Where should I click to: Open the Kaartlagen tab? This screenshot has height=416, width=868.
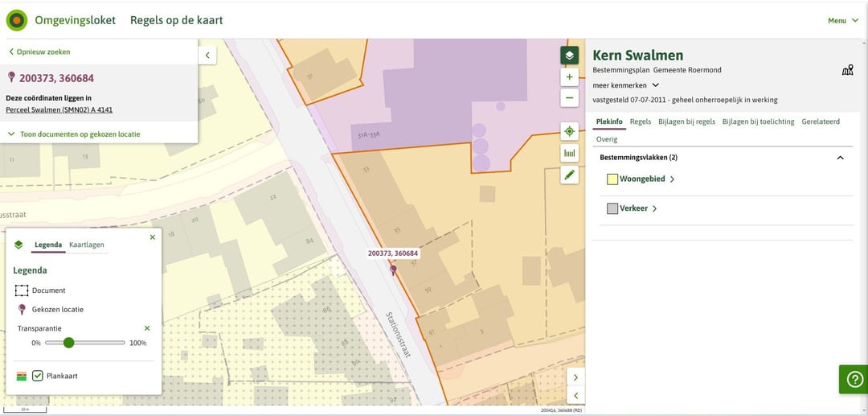click(86, 245)
